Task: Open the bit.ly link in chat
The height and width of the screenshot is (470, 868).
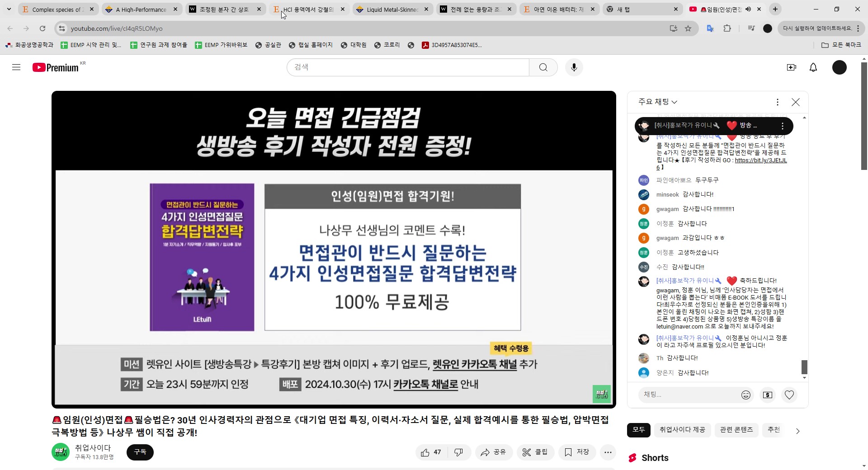Action: [760, 160]
